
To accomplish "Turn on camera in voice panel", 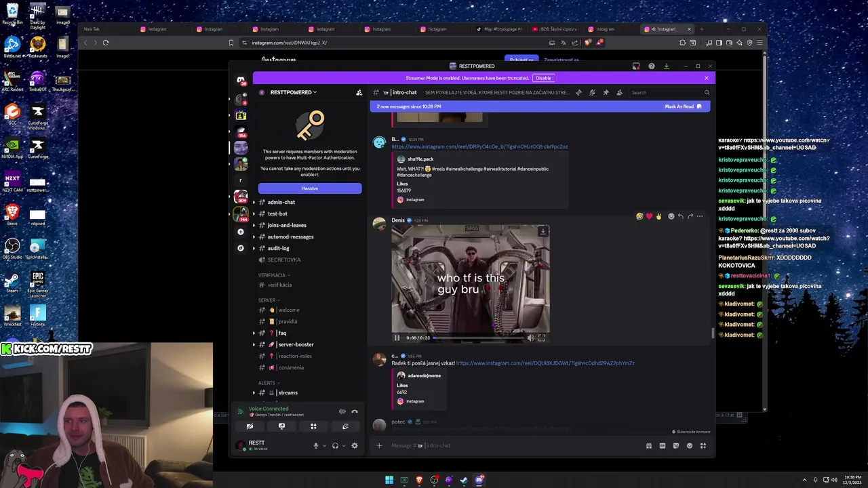I will click(250, 426).
